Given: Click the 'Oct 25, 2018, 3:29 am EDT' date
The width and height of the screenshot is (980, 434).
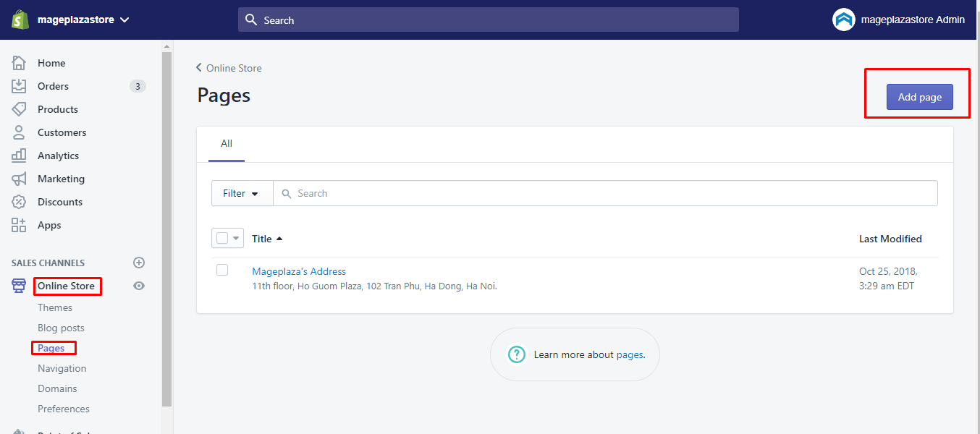Looking at the screenshot, I should tap(888, 278).
